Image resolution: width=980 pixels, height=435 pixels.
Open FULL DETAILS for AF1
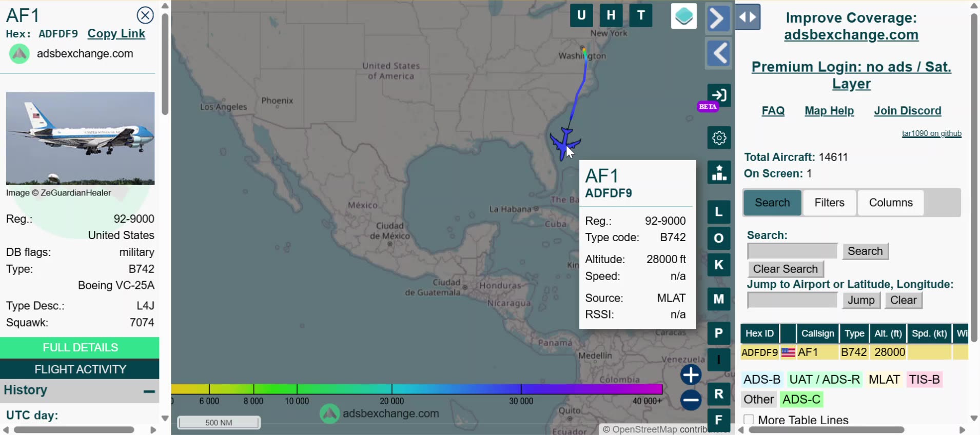(x=80, y=348)
